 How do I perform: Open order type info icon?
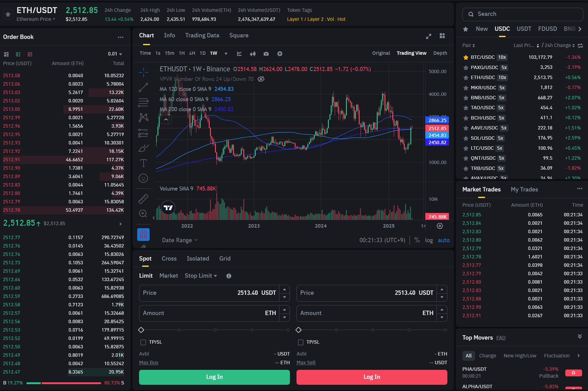pos(229,276)
